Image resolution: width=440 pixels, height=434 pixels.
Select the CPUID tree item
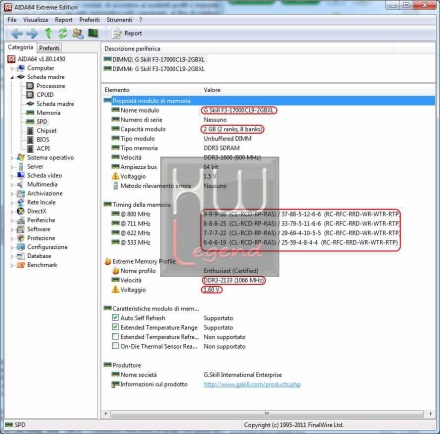click(x=45, y=95)
